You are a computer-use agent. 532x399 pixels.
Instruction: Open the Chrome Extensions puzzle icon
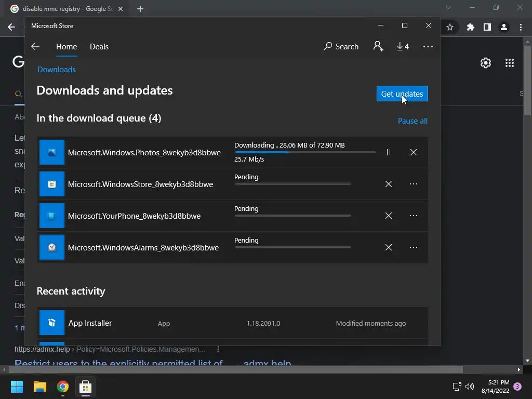pos(471,27)
